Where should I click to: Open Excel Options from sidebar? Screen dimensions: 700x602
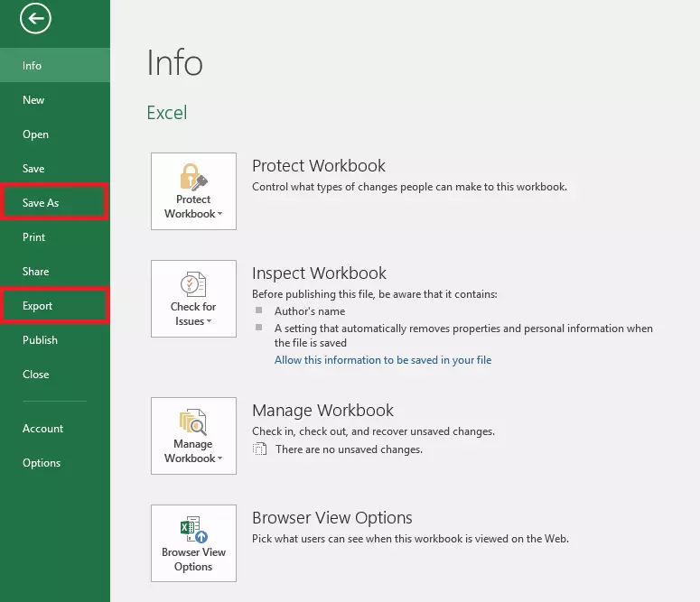[x=55, y=463]
